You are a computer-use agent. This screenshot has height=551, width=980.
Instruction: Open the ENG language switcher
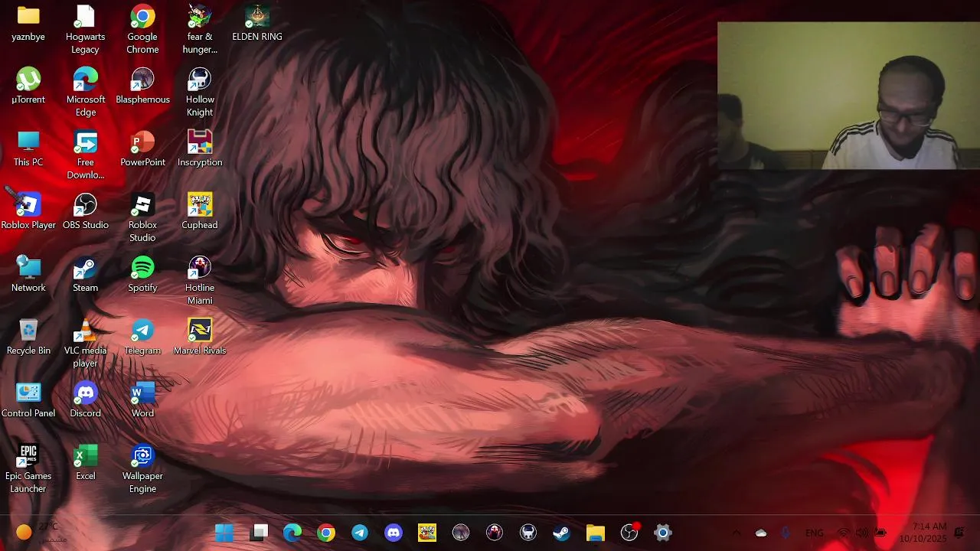[x=815, y=533]
